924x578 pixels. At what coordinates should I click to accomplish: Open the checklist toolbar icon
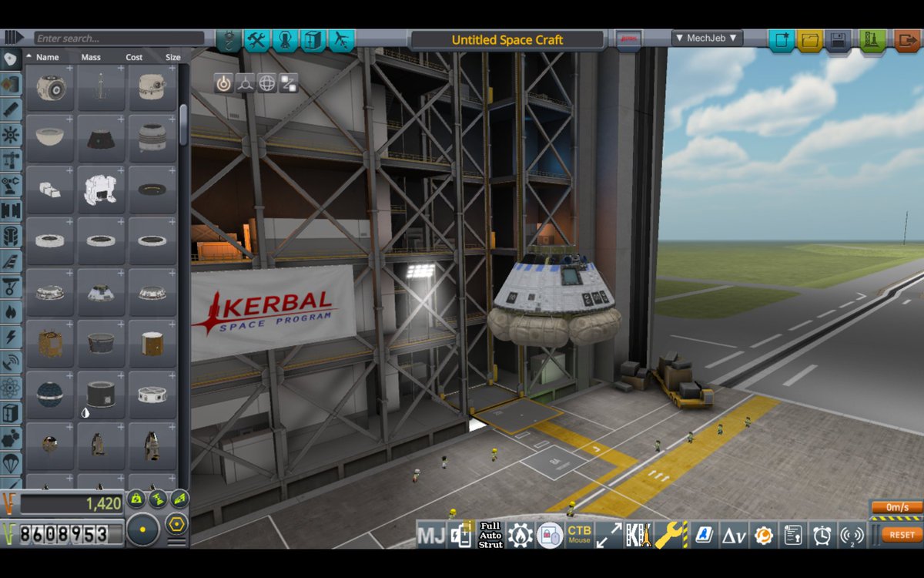792,534
